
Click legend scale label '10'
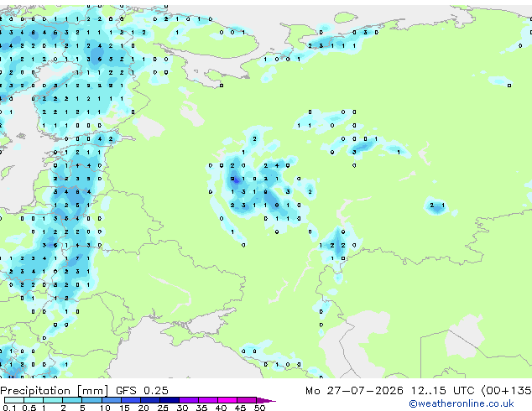coord(105,408)
